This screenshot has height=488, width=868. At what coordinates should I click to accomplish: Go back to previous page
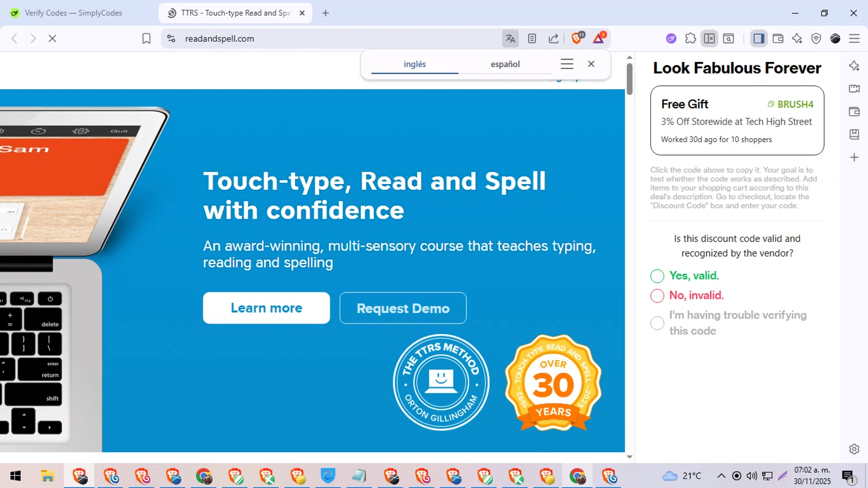[14, 39]
